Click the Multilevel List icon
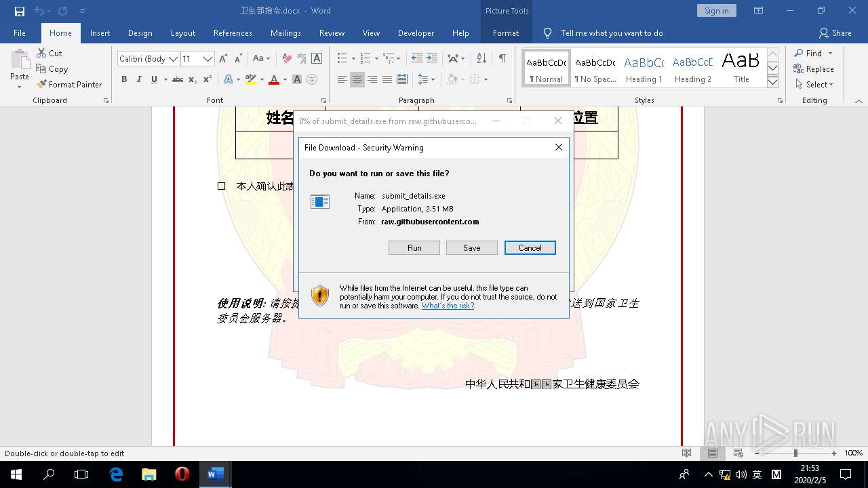This screenshot has width=868, height=488. tap(389, 59)
